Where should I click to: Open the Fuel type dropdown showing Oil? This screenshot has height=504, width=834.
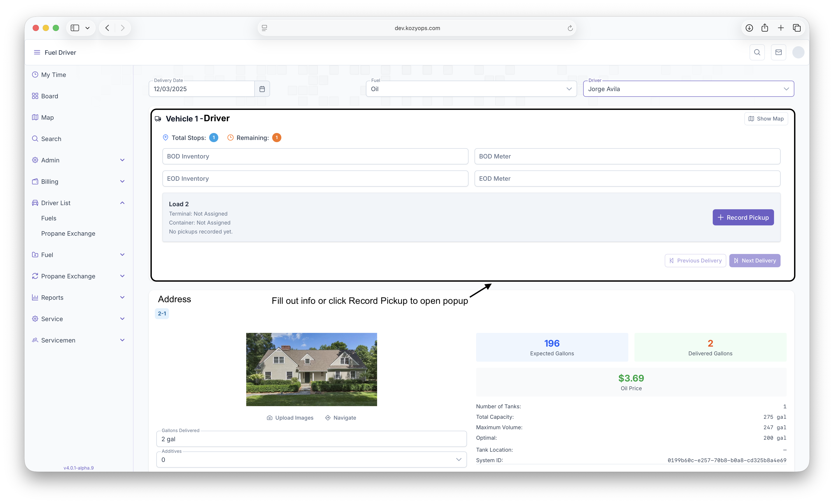[x=471, y=89]
